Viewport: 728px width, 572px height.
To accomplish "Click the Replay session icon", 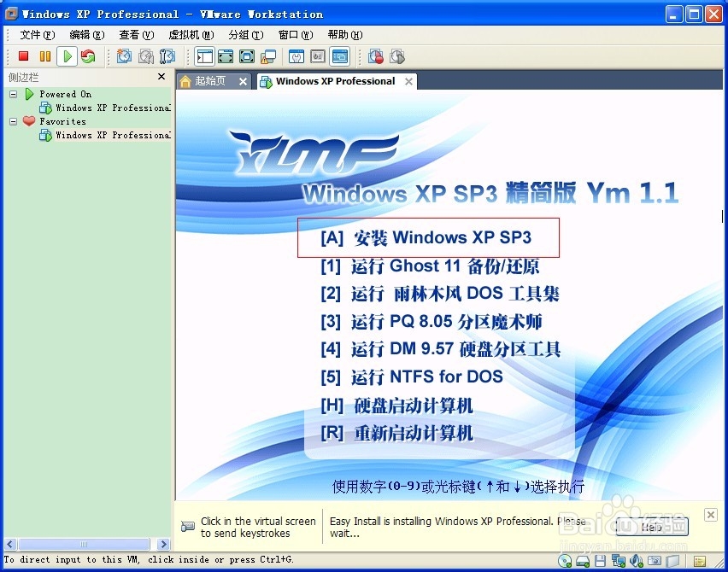I will point(397,56).
